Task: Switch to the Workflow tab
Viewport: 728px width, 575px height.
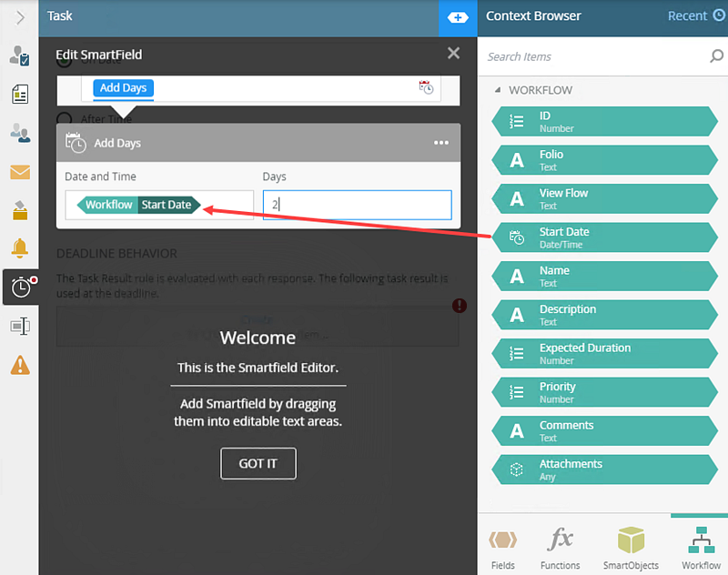Action: 701,548
